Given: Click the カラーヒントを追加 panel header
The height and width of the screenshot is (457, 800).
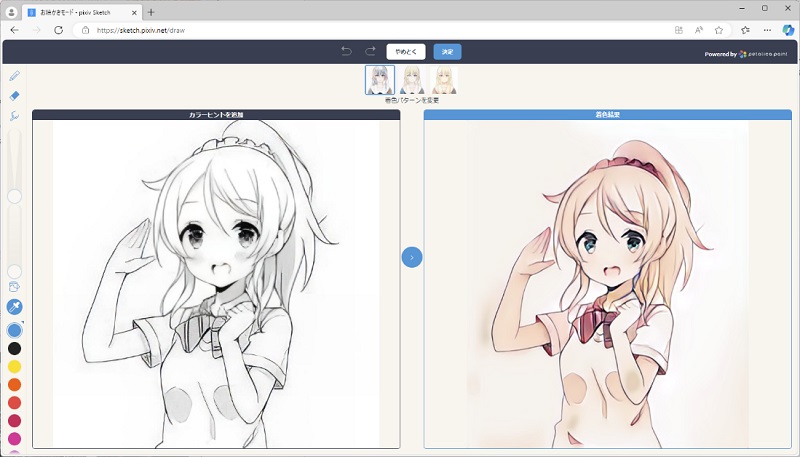Looking at the screenshot, I should [216, 115].
